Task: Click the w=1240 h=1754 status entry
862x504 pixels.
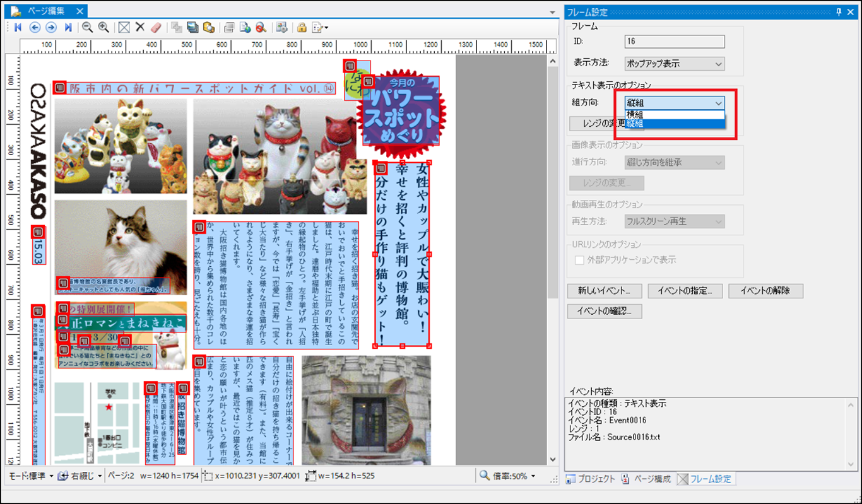Action: point(168,476)
